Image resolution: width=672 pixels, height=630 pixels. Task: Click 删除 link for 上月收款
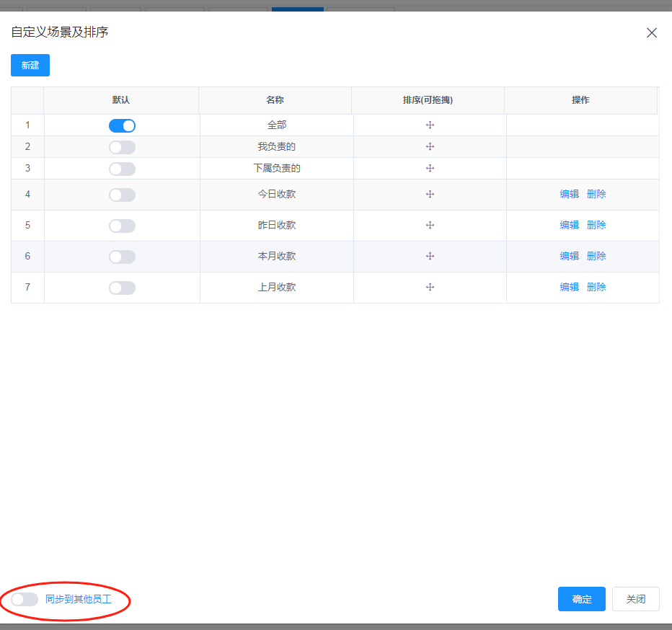point(596,288)
